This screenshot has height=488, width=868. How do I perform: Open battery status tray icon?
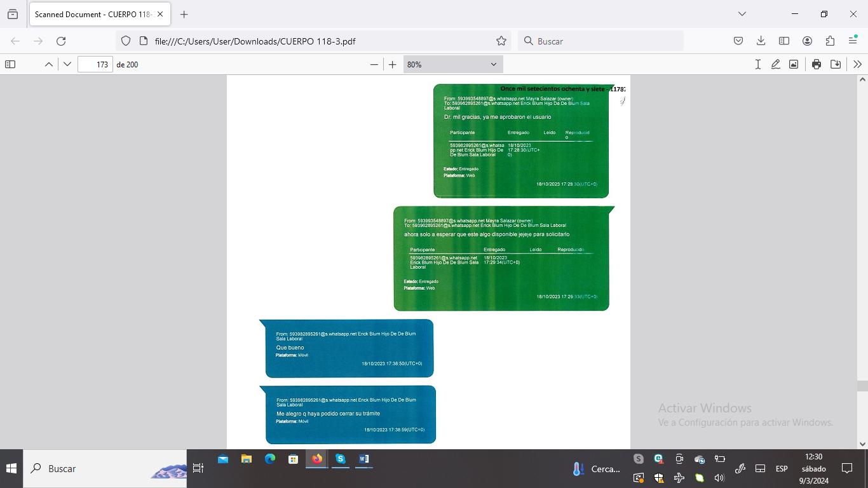(719, 459)
